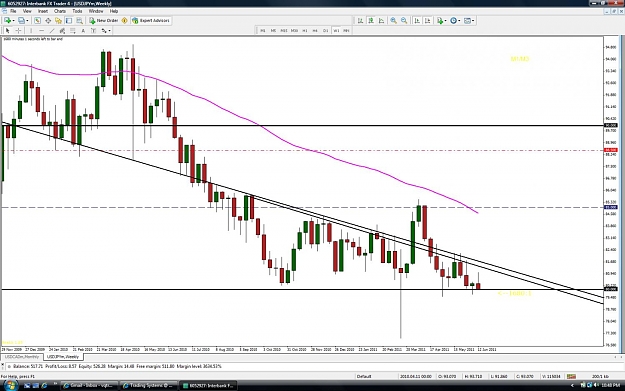The image size is (625, 391).
Task: Toggle the Navigator window icon
Action: (58, 20)
